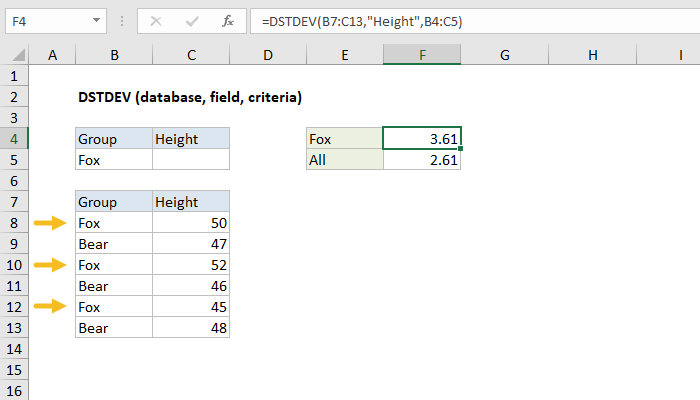Select database header Height in row 7
This screenshot has height=400, width=700.
tap(191, 201)
